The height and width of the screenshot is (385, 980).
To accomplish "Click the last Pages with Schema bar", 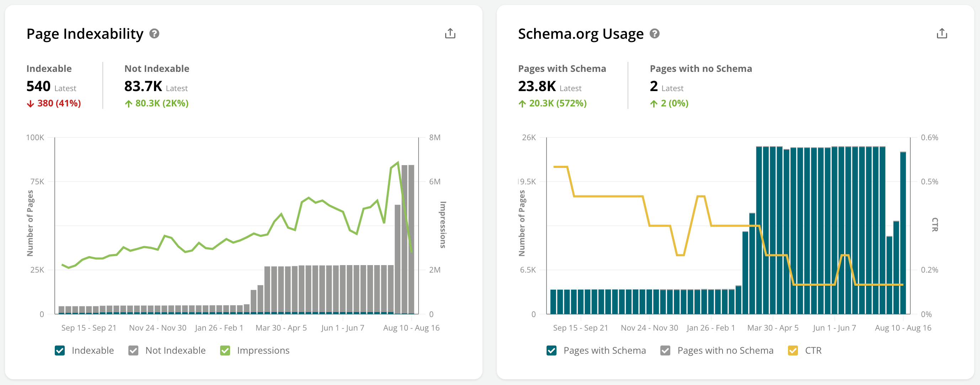I will (x=903, y=233).
